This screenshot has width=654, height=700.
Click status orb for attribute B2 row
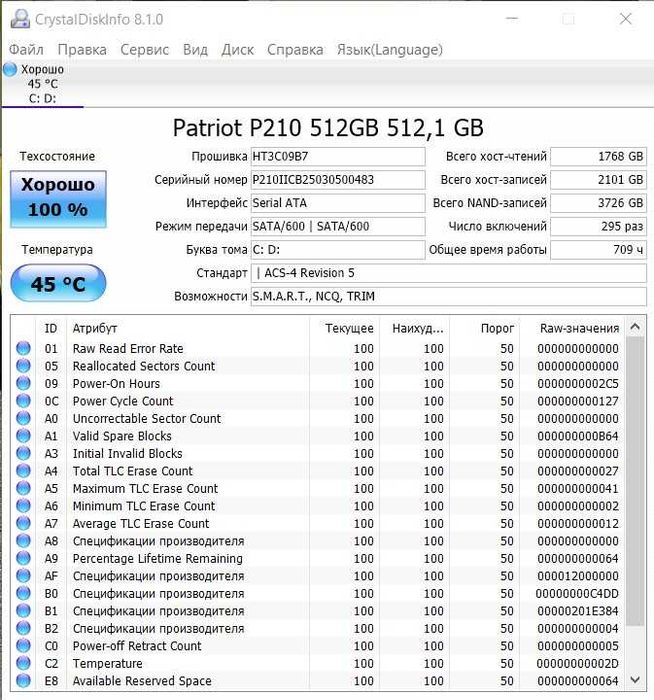pos(23,628)
